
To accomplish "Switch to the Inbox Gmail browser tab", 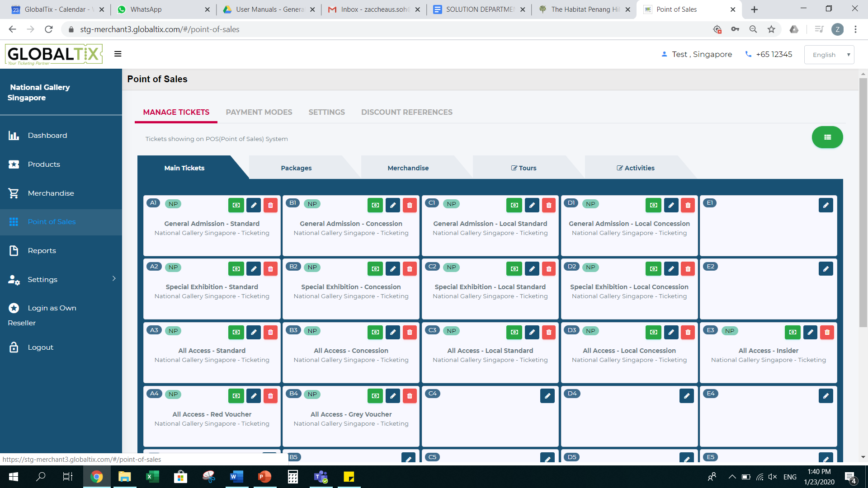I will 373,9.
